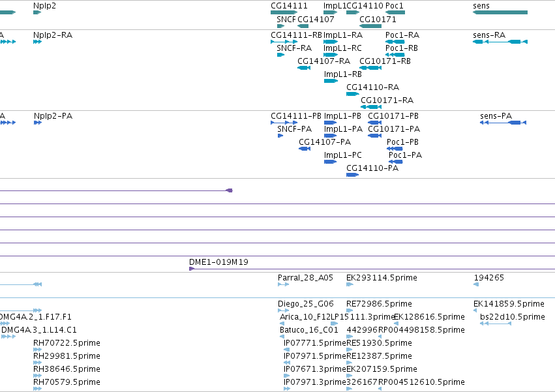The width and height of the screenshot is (555, 392).
Task: Select the RH29981.5prime EST label
Action: click(67, 356)
